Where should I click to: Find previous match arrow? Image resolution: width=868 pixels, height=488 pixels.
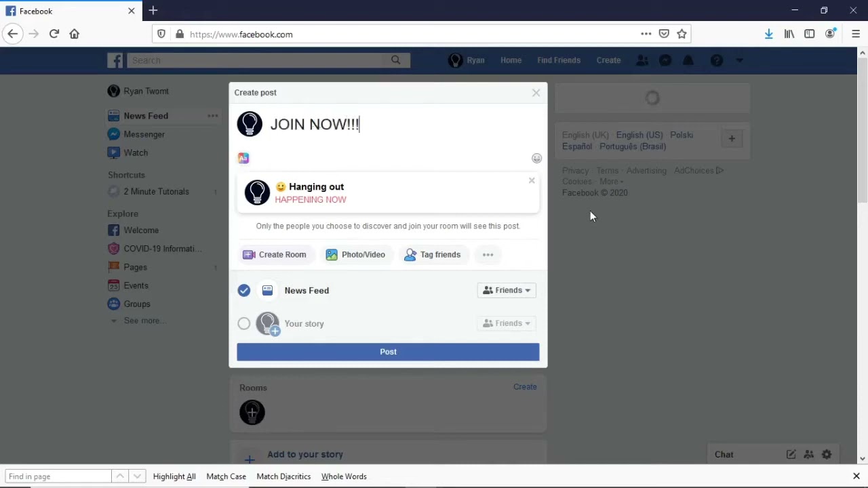click(x=120, y=476)
